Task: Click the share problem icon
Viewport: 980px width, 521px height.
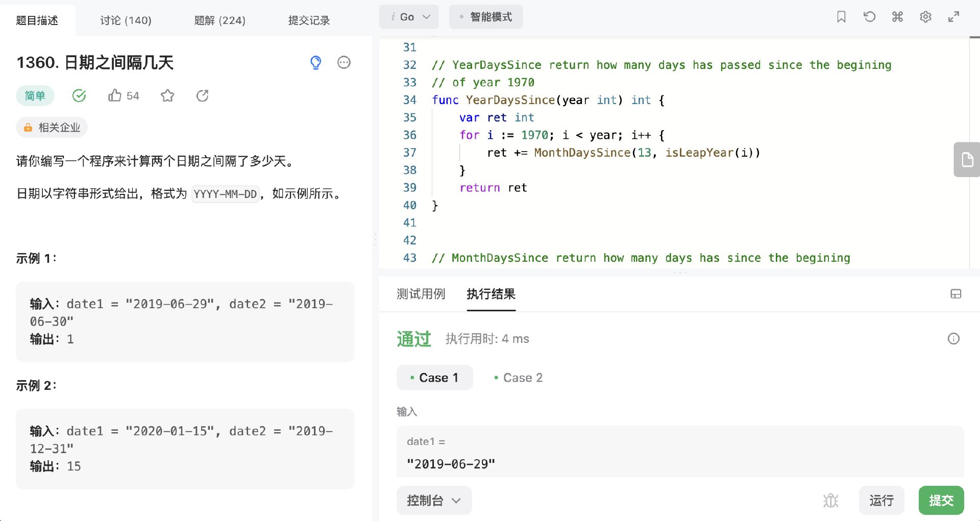Action: 203,95
